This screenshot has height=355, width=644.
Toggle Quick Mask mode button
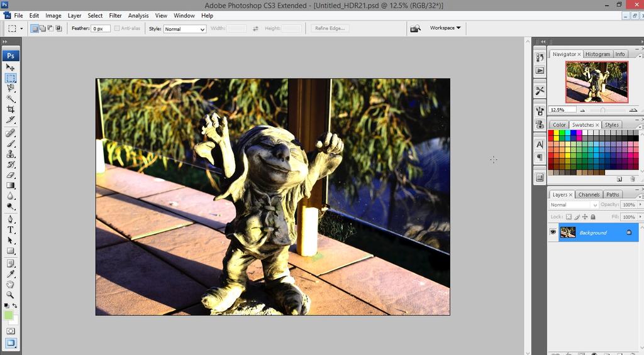click(11, 331)
